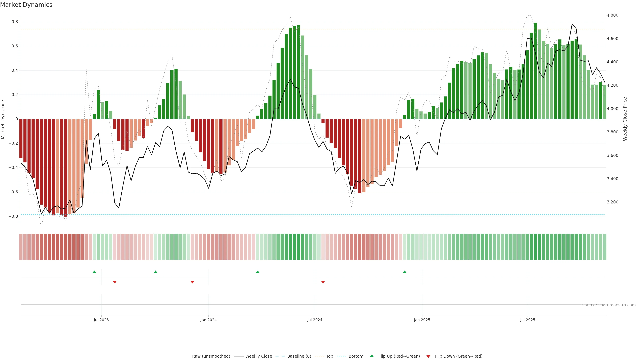Click the 4,800 tick on the right price axis
The width and height of the screenshot is (644, 362).
click(x=612, y=15)
